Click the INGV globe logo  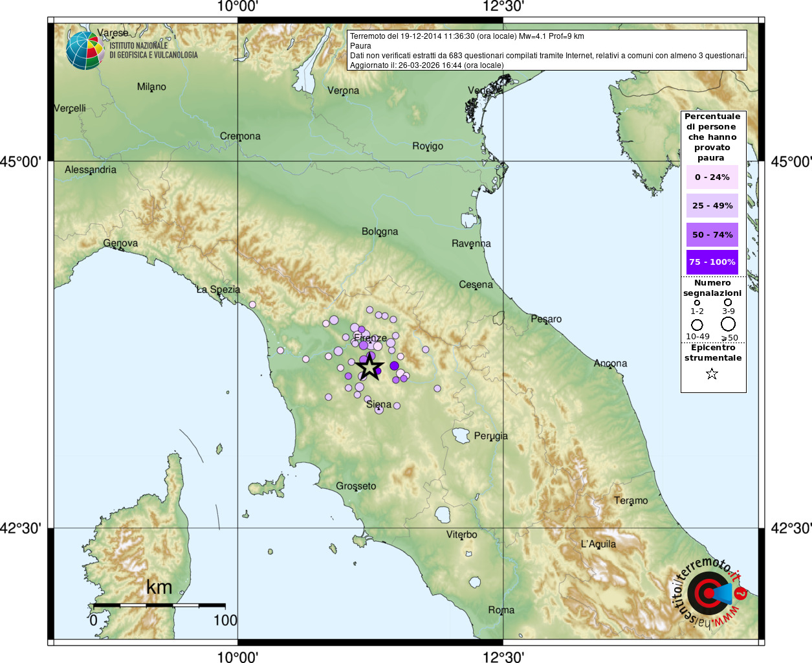tap(85, 51)
